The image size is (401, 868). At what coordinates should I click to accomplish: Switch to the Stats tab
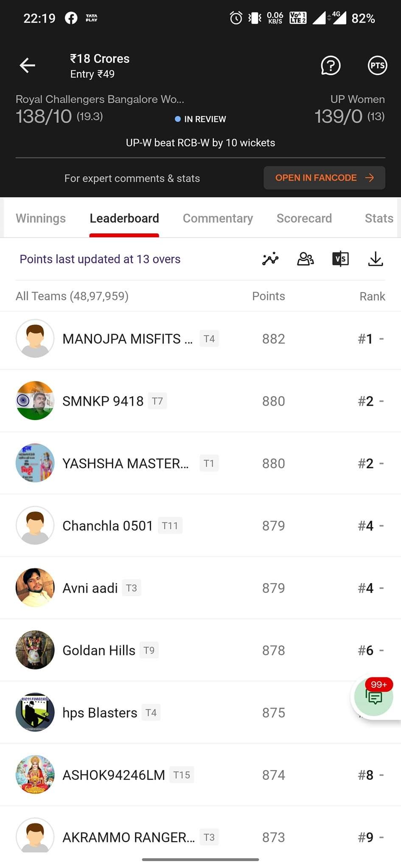(379, 218)
